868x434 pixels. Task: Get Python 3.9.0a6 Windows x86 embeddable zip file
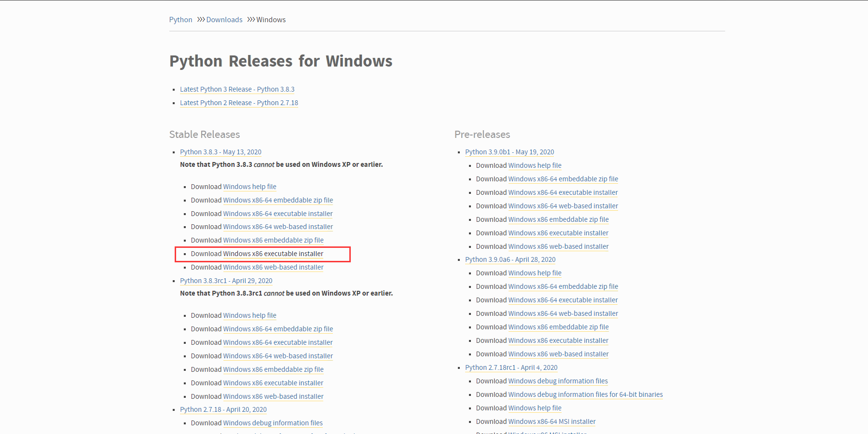(558, 327)
